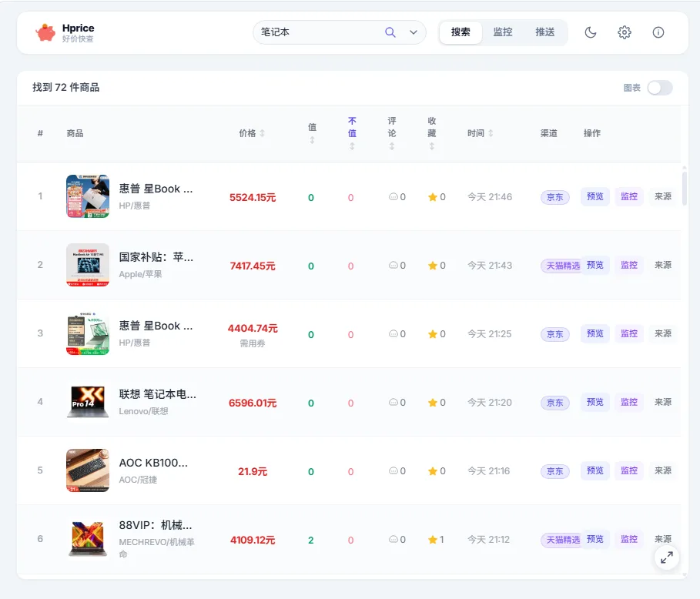
Task: Click 监控 for the 5524.15元 item
Action: tap(629, 196)
